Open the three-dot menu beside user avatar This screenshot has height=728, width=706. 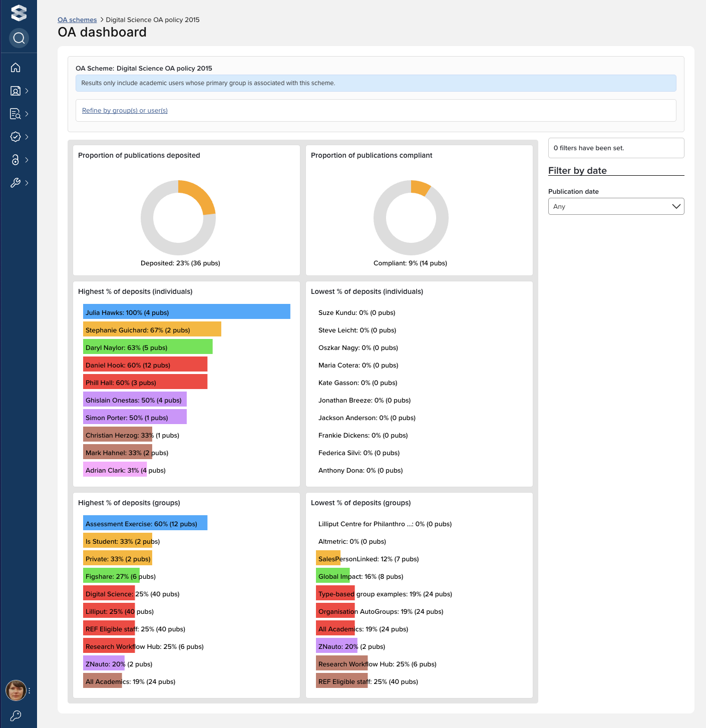pos(30,690)
